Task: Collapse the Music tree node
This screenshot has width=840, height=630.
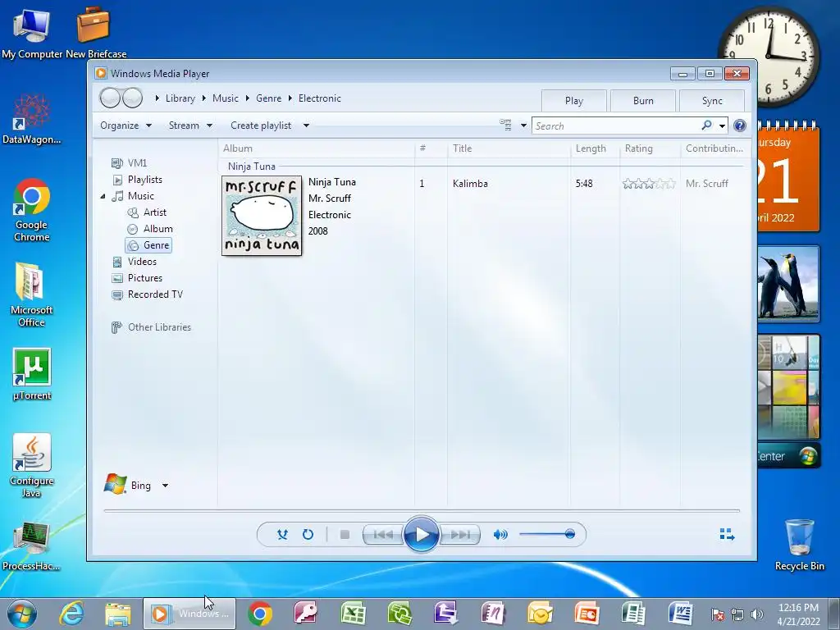Action: (103, 197)
